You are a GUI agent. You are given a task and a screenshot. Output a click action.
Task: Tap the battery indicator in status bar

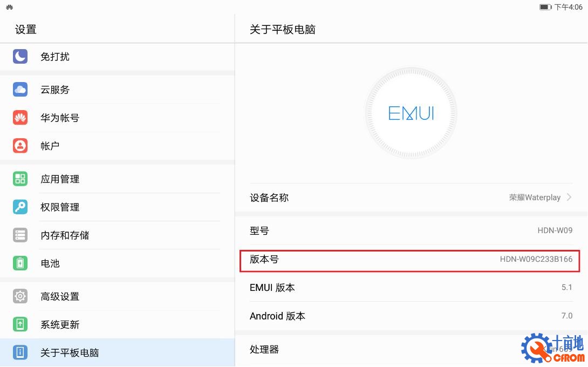[545, 7]
